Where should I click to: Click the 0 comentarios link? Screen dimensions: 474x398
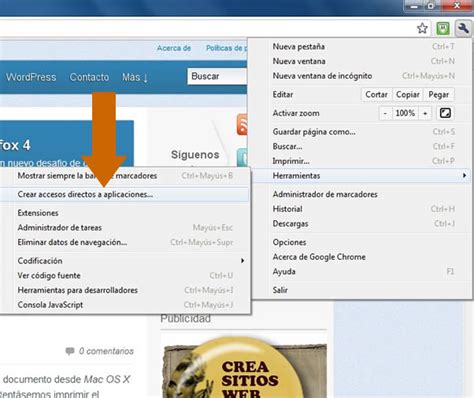pos(106,351)
